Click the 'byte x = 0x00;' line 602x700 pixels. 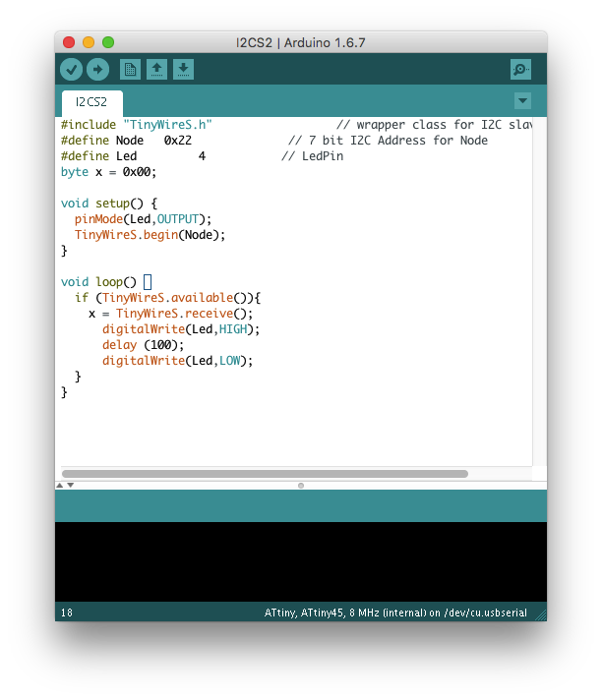click(108, 172)
